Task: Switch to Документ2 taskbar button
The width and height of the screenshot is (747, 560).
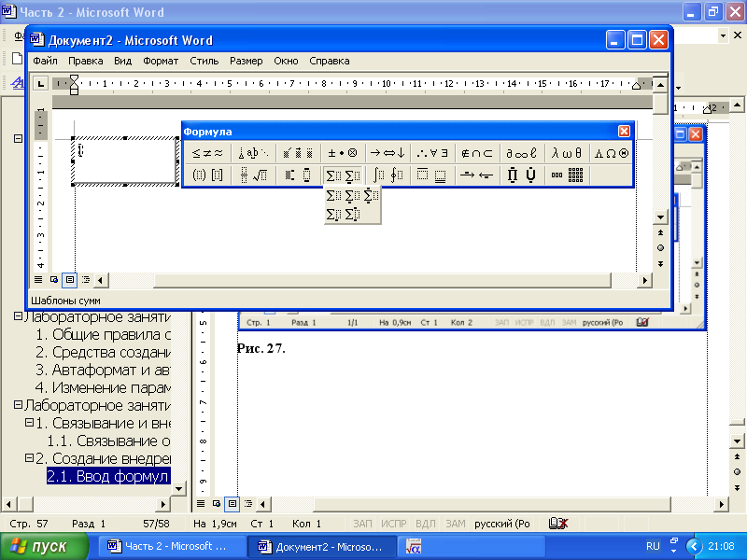Action: [322, 547]
